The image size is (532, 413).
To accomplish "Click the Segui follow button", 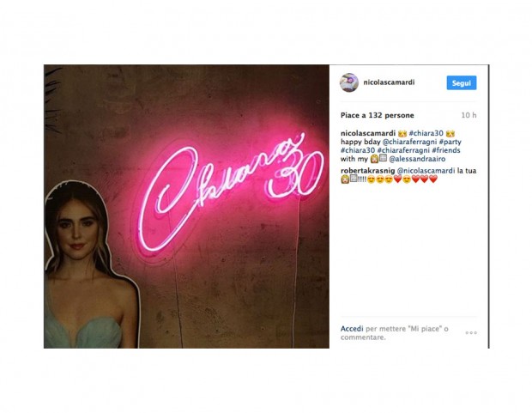I will (x=462, y=83).
